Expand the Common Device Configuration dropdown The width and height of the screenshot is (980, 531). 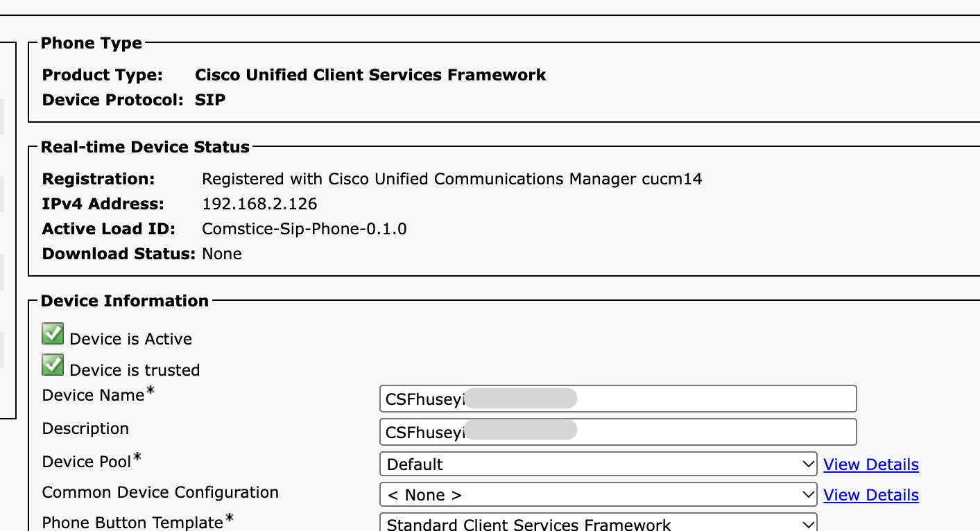(x=599, y=495)
